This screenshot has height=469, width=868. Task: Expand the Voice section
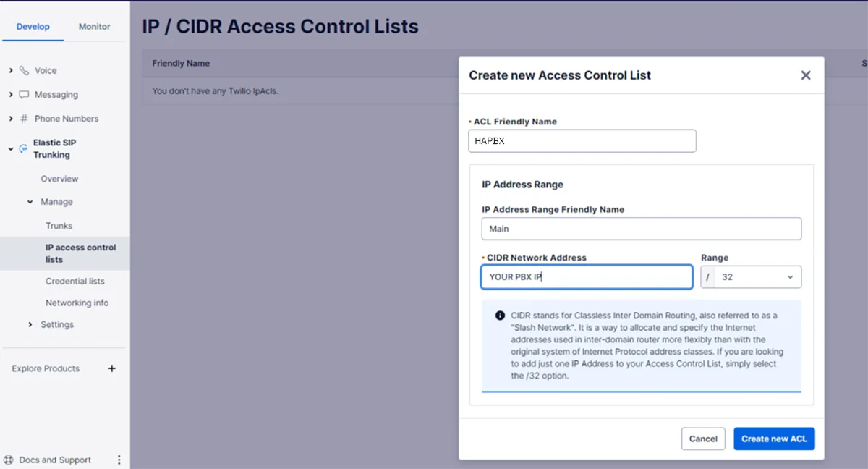pyautogui.click(x=12, y=70)
